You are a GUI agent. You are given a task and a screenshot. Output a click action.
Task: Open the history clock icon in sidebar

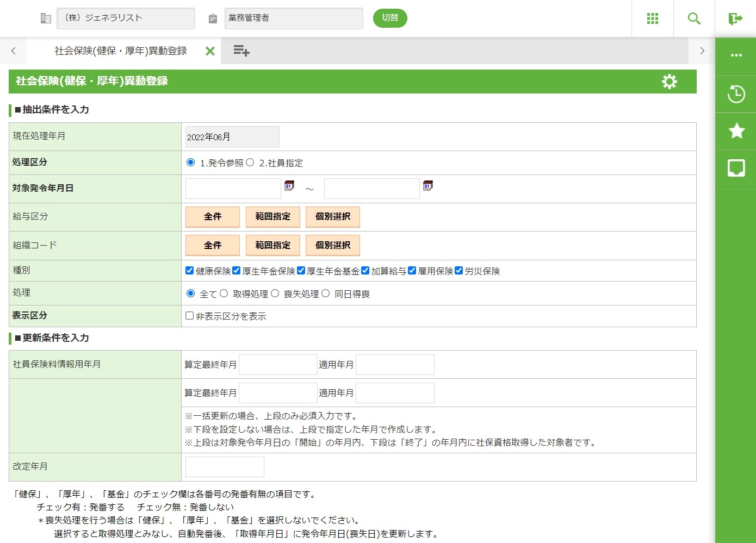pyautogui.click(x=736, y=94)
